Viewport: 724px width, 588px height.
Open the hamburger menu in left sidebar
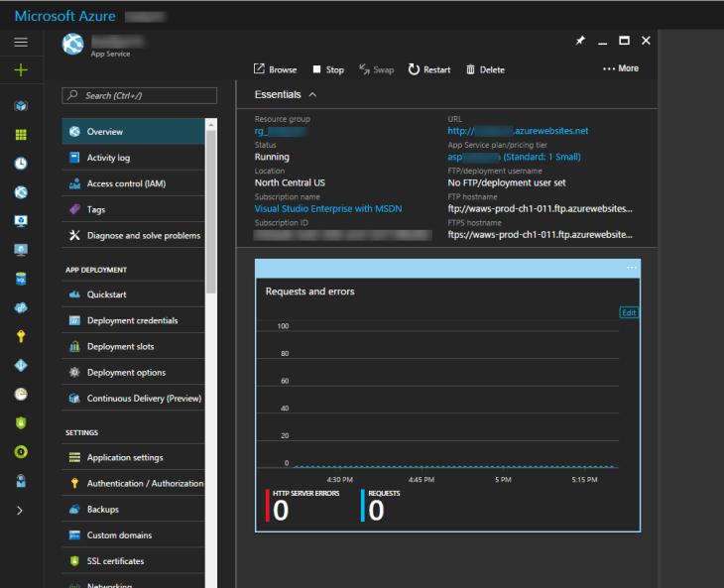21,42
